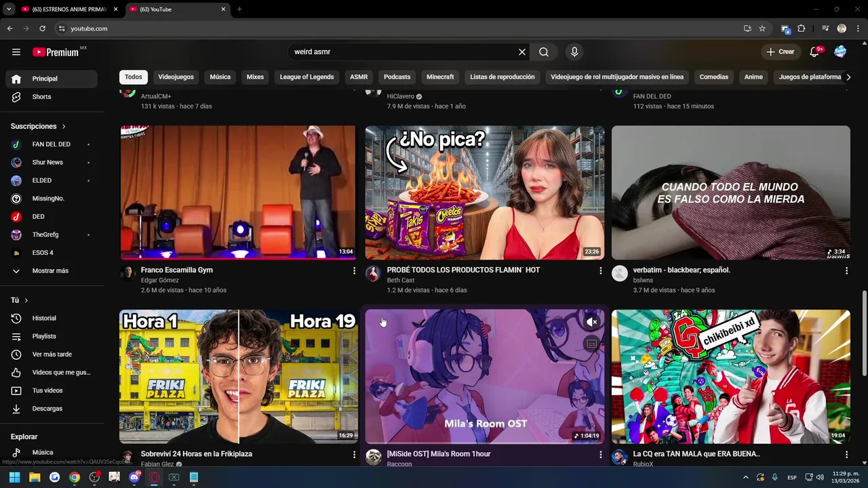
Task: Open ELDED subscription channel
Action: coord(52,180)
